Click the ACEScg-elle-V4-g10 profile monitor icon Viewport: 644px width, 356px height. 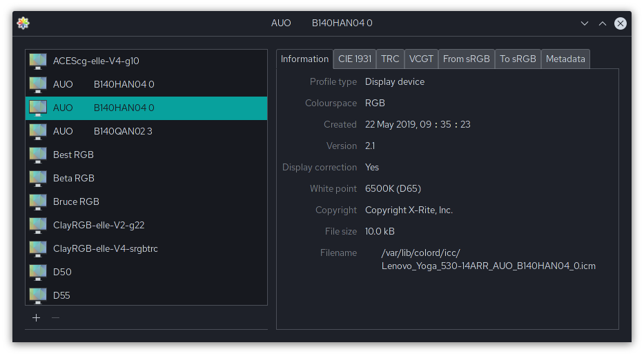[38, 61]
